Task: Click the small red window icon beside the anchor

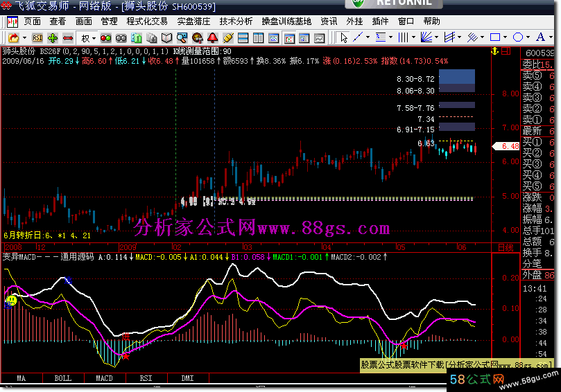Action: (506, 51)
